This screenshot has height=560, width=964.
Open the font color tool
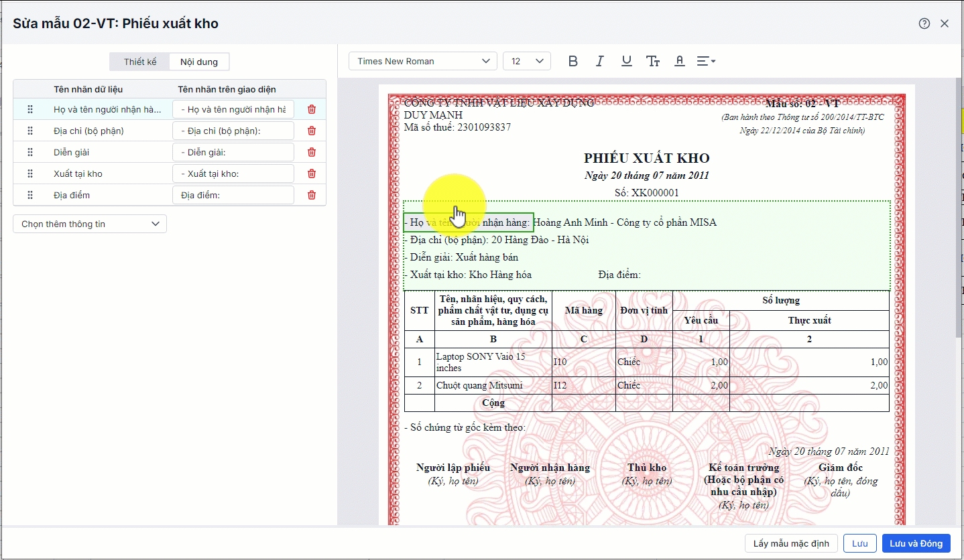pyautogui.click(x=679, y=61)
